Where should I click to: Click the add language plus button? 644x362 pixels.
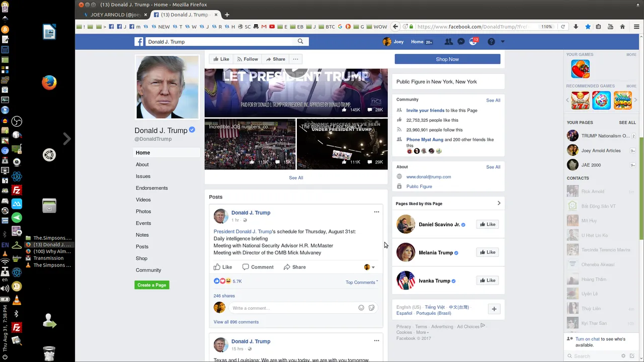(494, 309)
